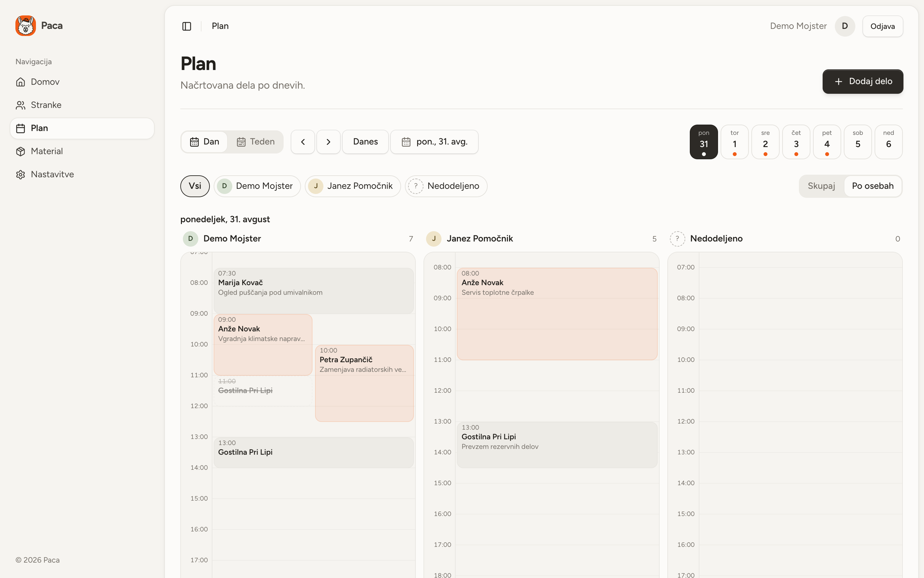
Task: Open crossed-out Gostilna Pri Lipi 11:00
Action: [x=263, y=391]
